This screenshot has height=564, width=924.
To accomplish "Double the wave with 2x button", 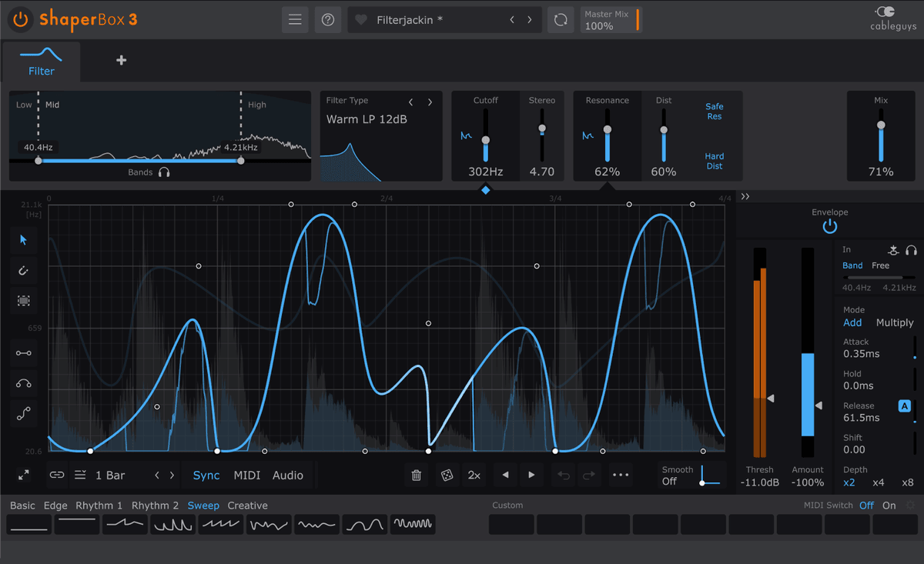I will (x=474, y=476).
